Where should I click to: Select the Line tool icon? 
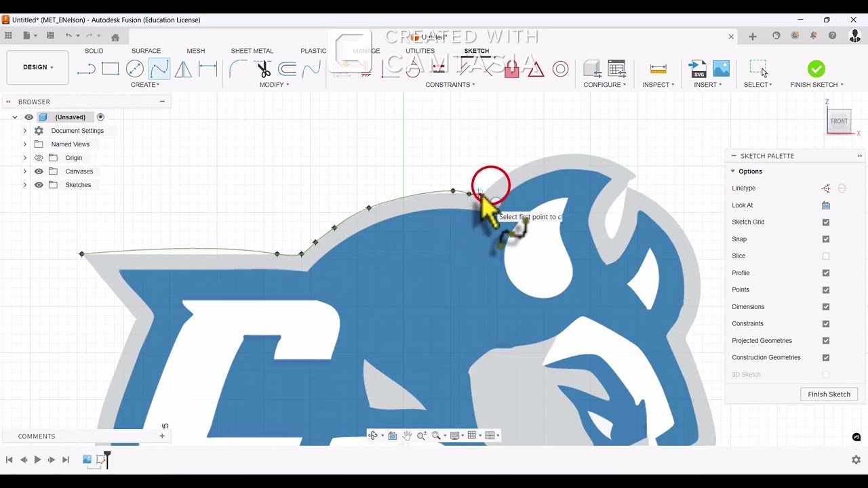click(x=86, y=68)
